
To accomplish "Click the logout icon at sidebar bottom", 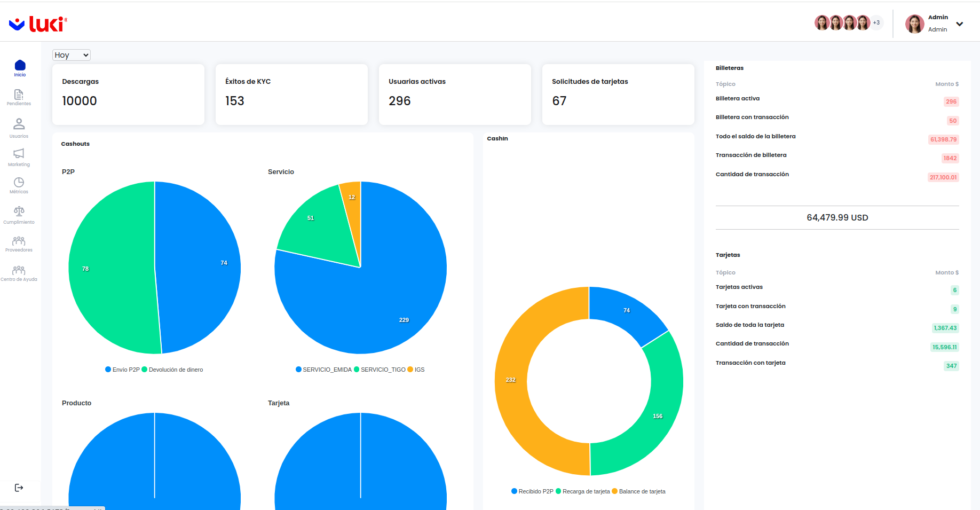I will [19, 488].
